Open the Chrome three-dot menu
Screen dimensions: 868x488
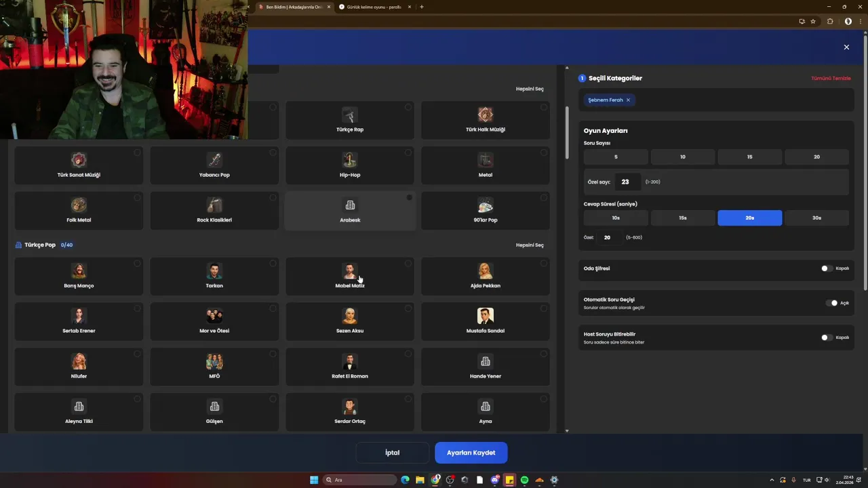pyautogui.click(x=860, y=21)
